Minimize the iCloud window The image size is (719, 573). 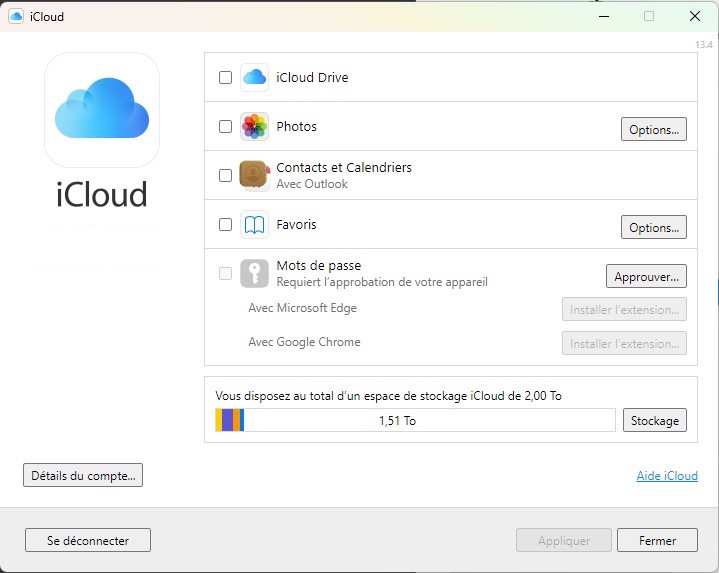604,17
